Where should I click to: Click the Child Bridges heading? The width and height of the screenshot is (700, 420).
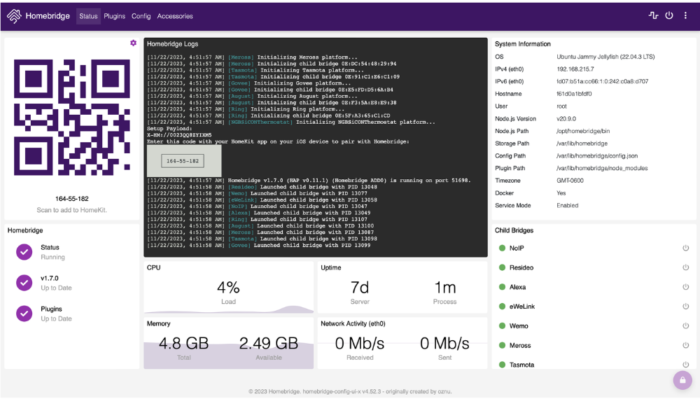(514, 230)
